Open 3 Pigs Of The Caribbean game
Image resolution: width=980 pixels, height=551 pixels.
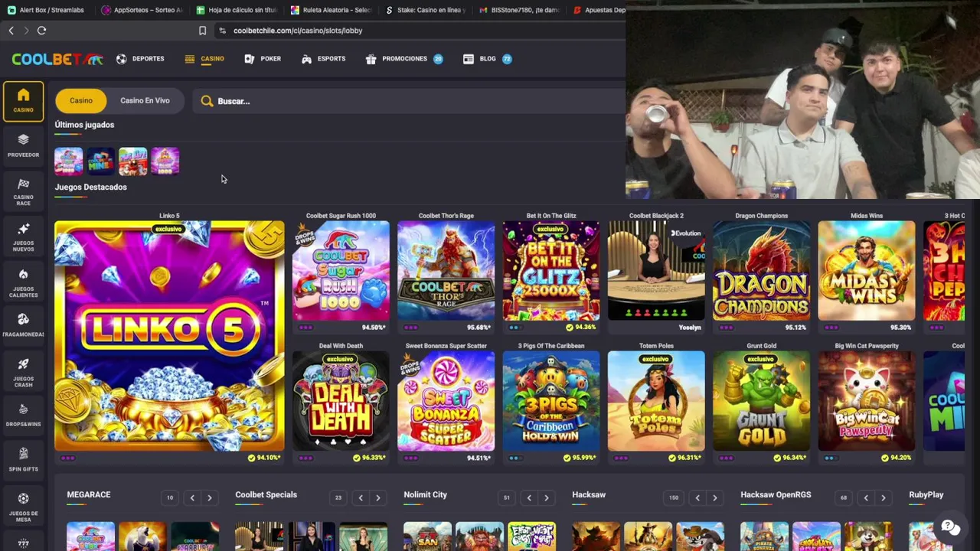pyautogui.click(x=551, y=401)
